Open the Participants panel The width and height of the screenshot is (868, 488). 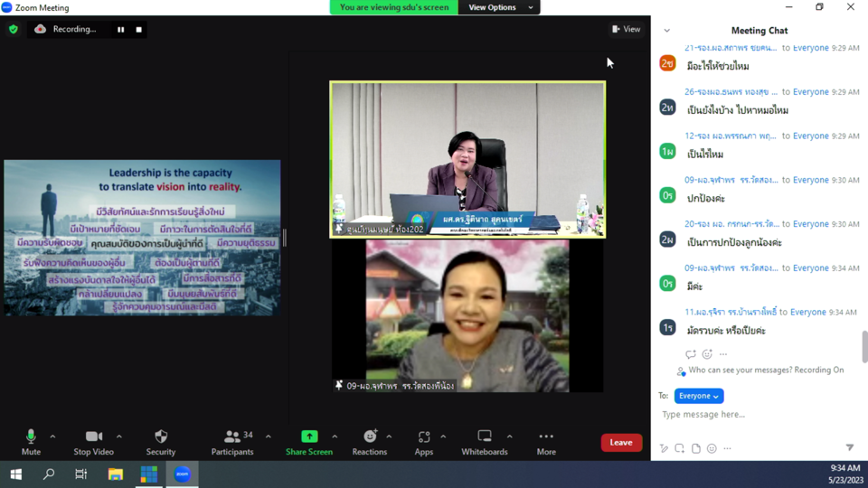(x=232, y=442)
